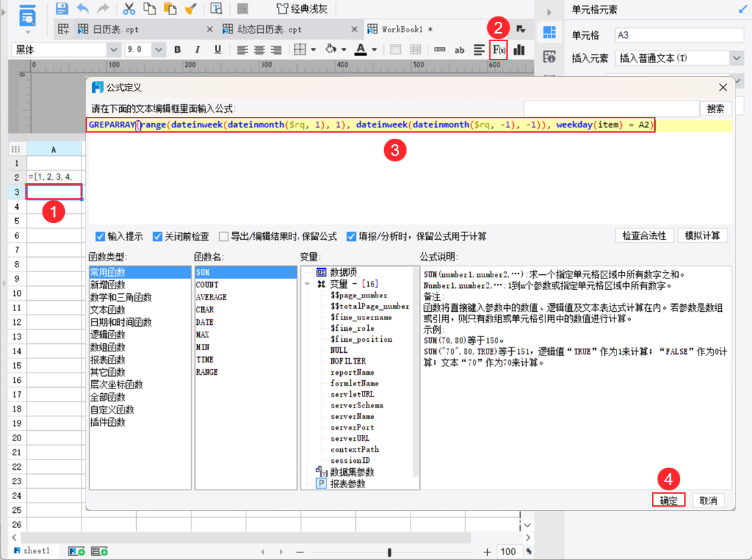
Task: Click the undo arrow icon
Action: click(82, 8)
